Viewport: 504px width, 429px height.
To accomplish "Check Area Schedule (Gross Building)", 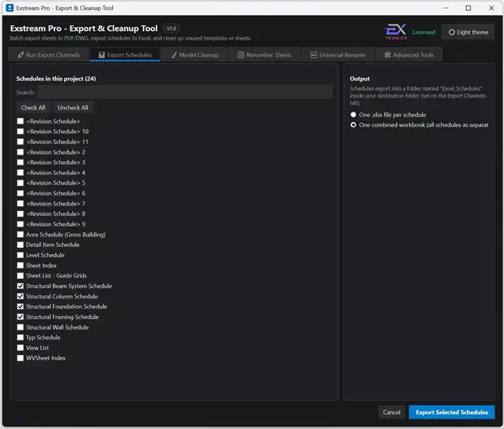I will pos(20,235).
